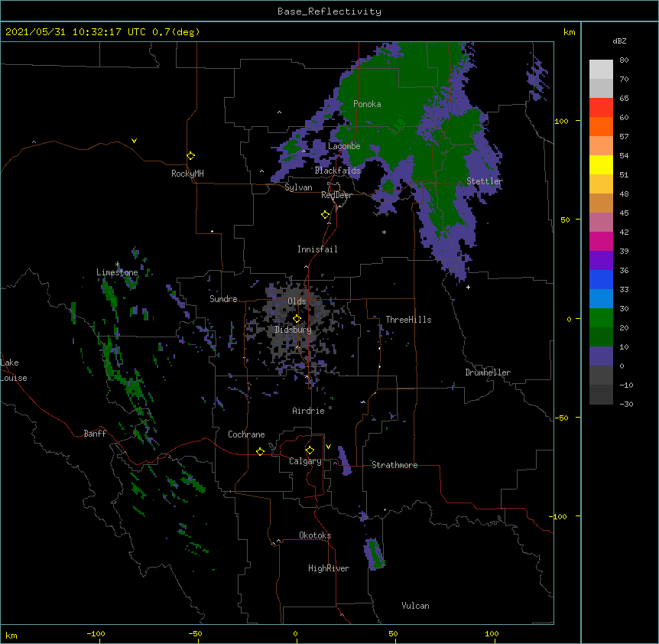Click the Sundre label
Screen dimensions: 659x644
click(223, 299)
